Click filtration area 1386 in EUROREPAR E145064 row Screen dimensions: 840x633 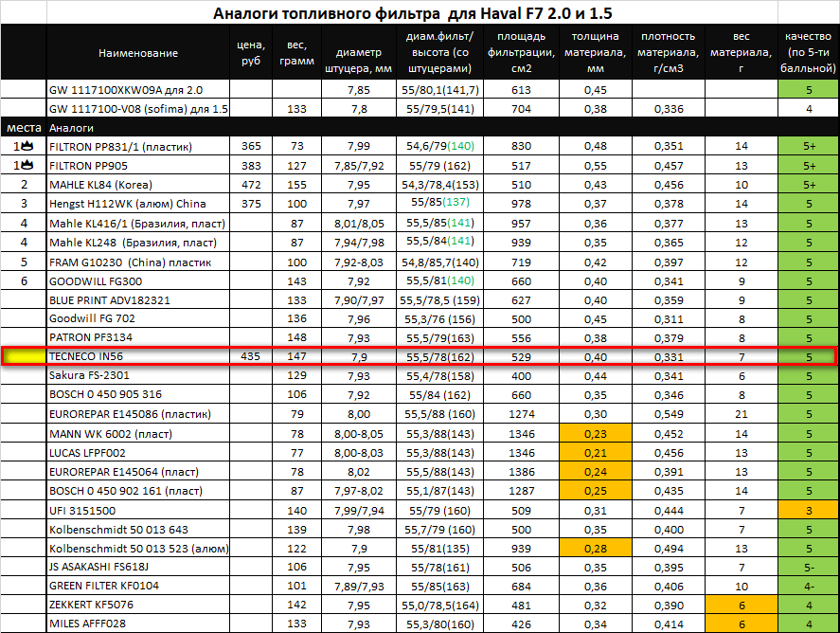coord(521,472)
